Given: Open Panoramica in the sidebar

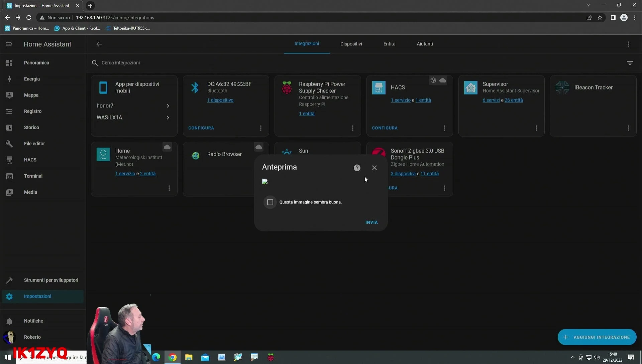Looking at the screenshot, I should (x=43, y=63).
